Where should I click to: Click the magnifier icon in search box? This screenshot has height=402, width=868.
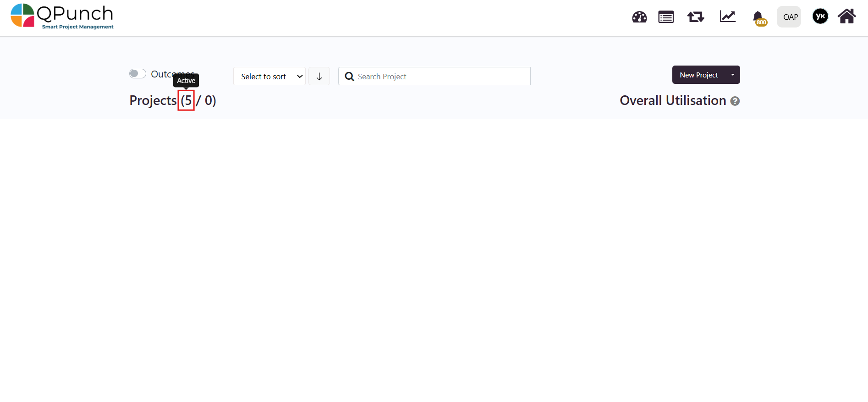349,77
